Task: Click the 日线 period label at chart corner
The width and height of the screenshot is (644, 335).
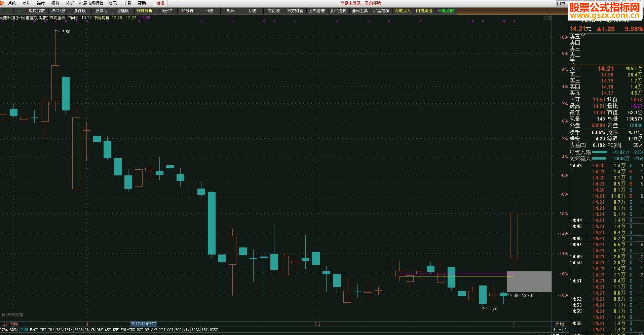Action: pos(560,324)
